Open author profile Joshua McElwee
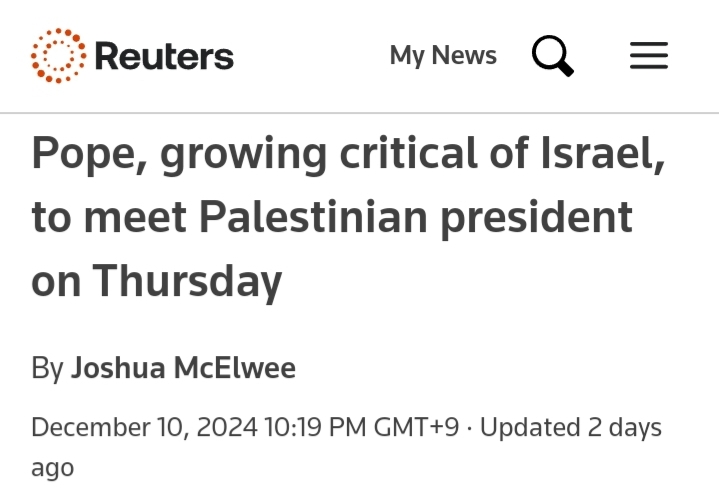Screen dimensions: 719x499 (x=183, y=368)
